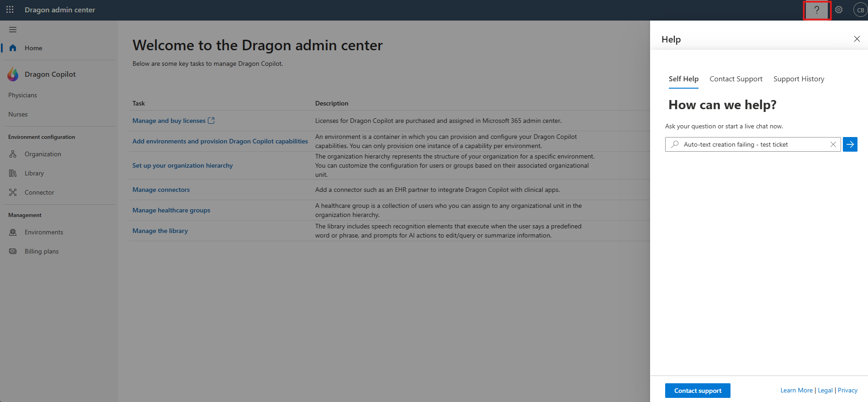Click the external link icon beside Manage and buy licenses
The width and height of the screenshot is (868, 402).
(211, 121)
